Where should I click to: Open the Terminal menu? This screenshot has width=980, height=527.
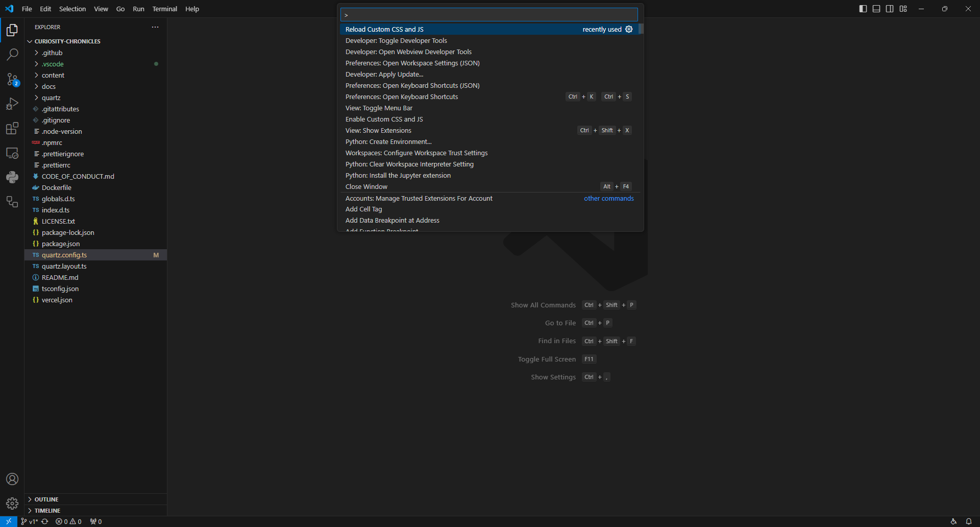click(x=165, y=9)
